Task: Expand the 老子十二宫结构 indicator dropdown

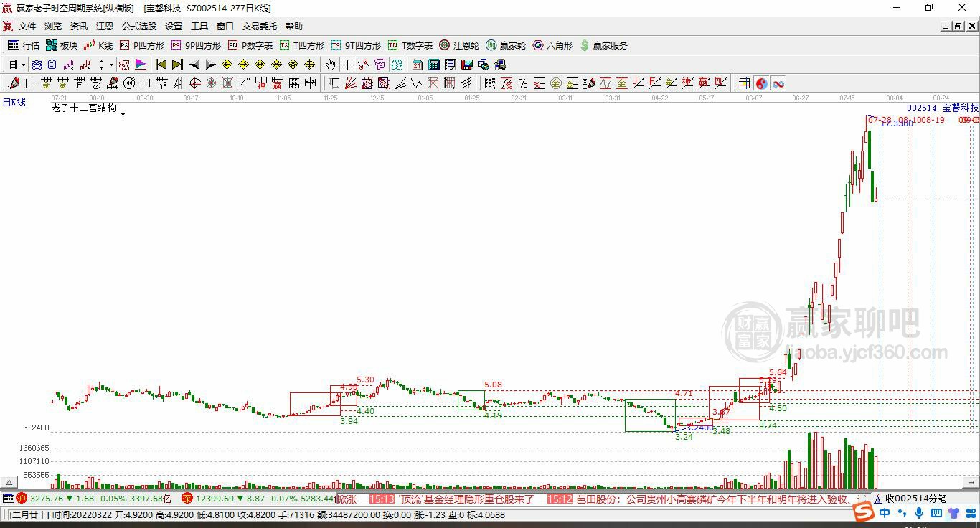Action: 123,113
